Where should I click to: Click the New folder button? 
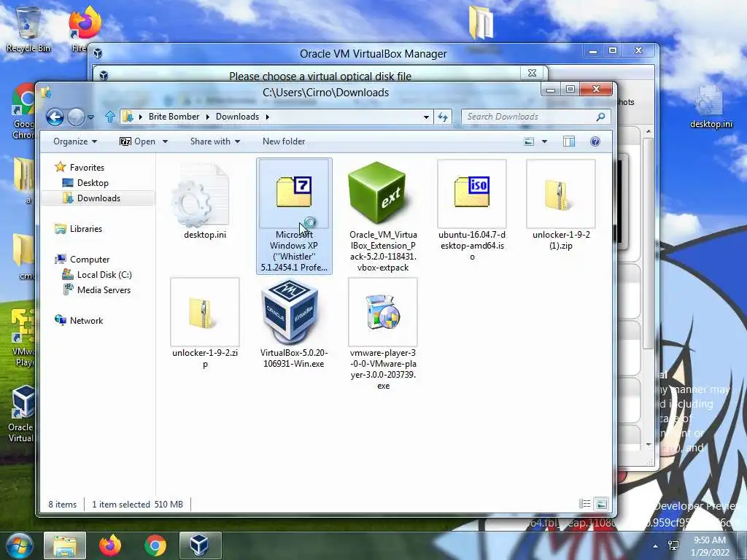click(x=284, y=141)
